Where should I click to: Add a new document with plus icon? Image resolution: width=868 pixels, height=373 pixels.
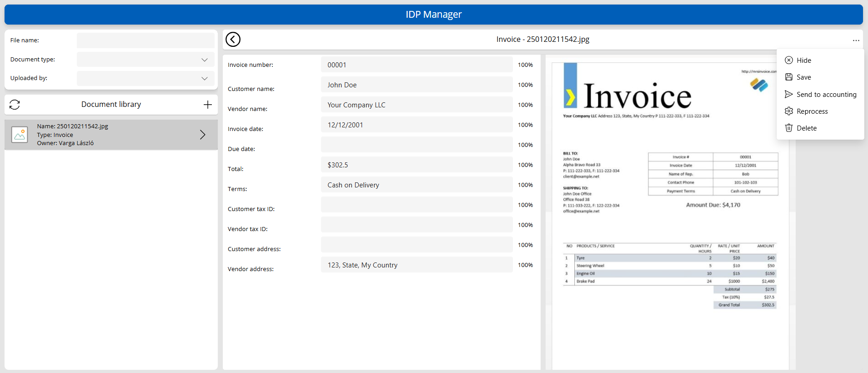(208, 105)
